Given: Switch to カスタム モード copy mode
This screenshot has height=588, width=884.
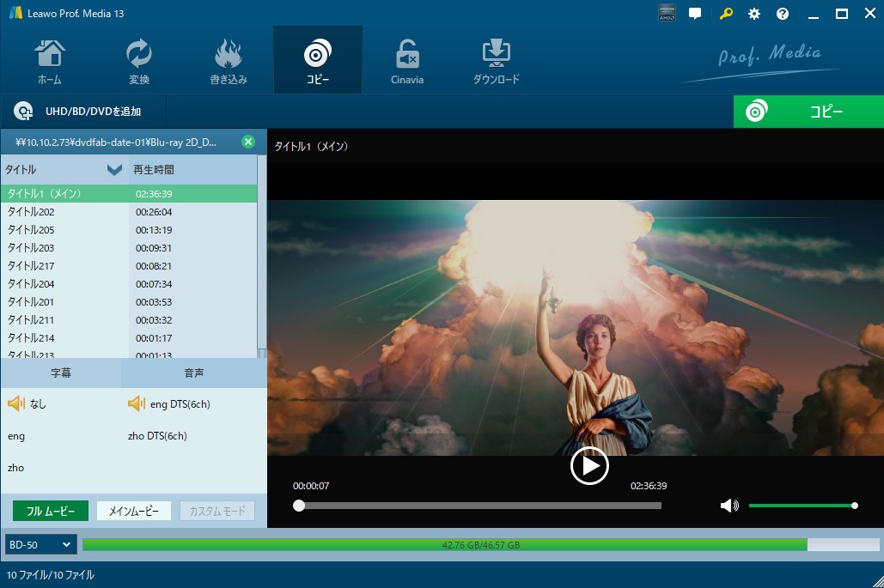Looking at the screenshot, I should pos(217,511).
